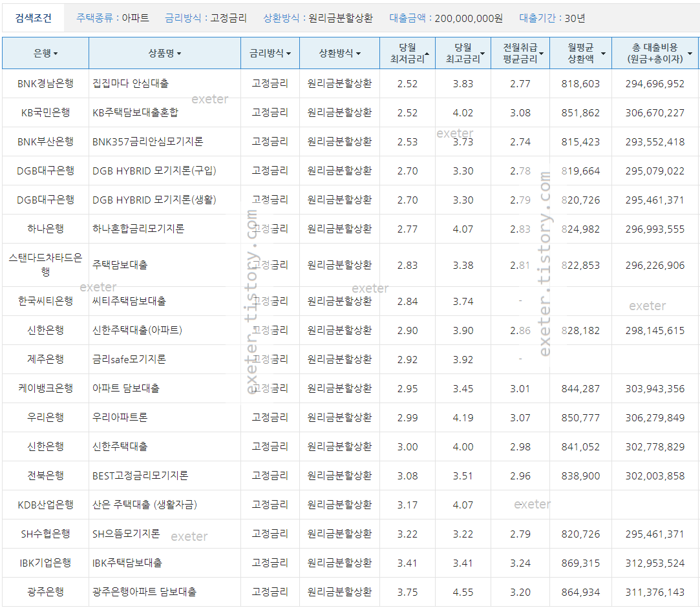Select BNK부산은행 bank cell
This screenshot has height=608, width=700.
click(45, 142)
